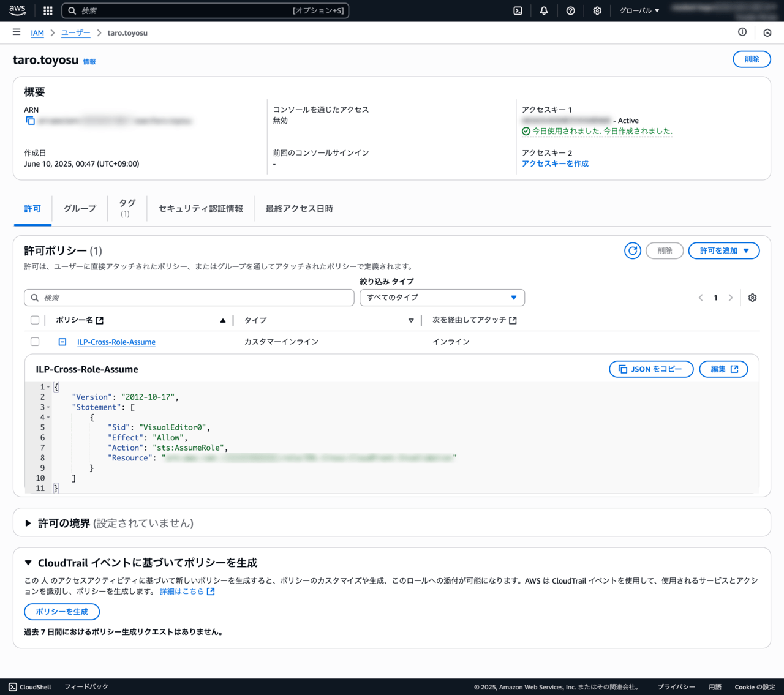Refresh the permissions policy list
Image resolution: width=784 pixels, height=695 pixels.
pos(633,250)
